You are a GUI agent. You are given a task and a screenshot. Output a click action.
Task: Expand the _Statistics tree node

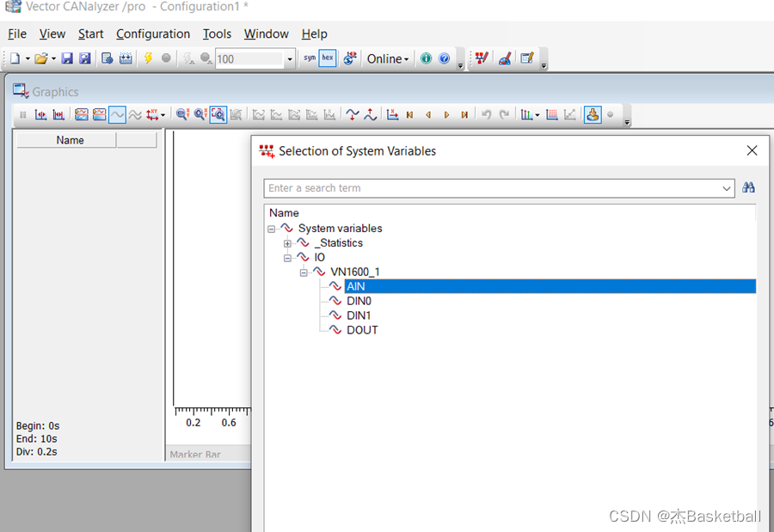coord(287,243)
